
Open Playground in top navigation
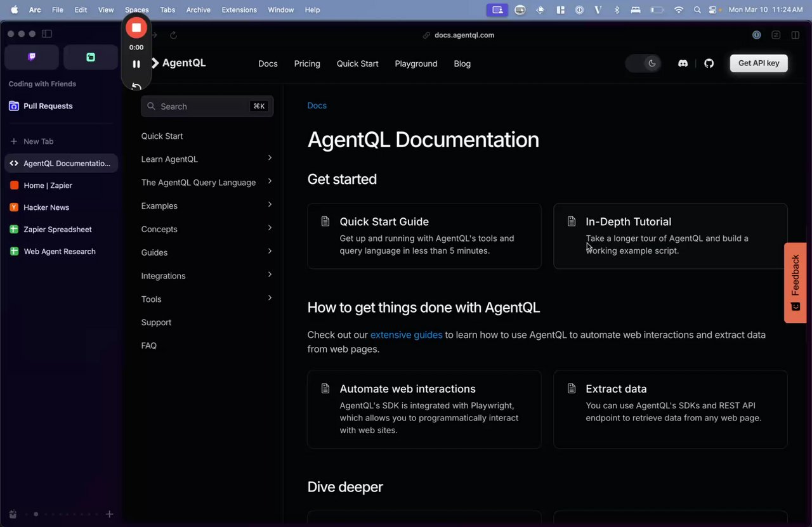(x=416, y=63)
